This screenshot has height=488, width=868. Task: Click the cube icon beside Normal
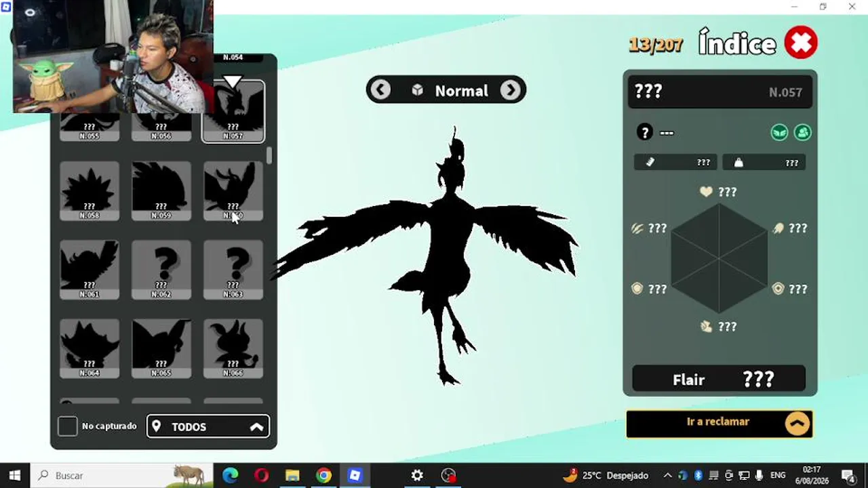coord(418,91)
